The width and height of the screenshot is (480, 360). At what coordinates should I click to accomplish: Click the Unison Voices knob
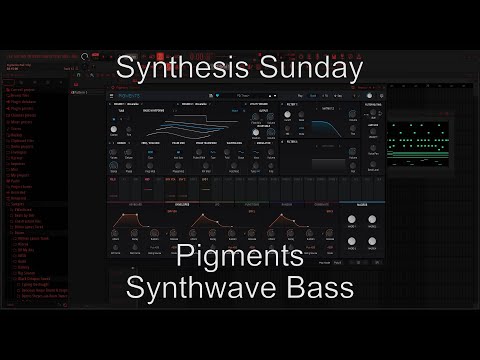click(x=113, y=152)
